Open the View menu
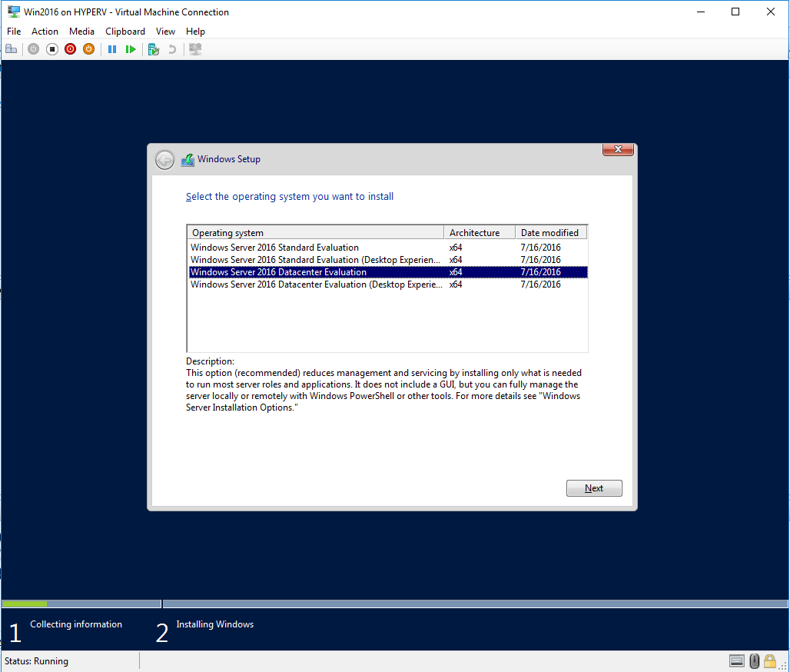 (x=165, y=32)
